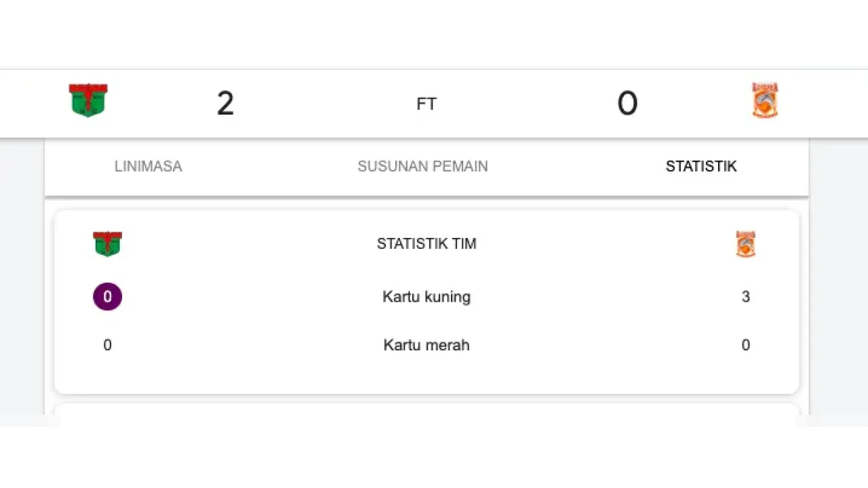Click the away team red card count of 0
The height and width of the screenshot is (488, 868).
tap(745, 345)
